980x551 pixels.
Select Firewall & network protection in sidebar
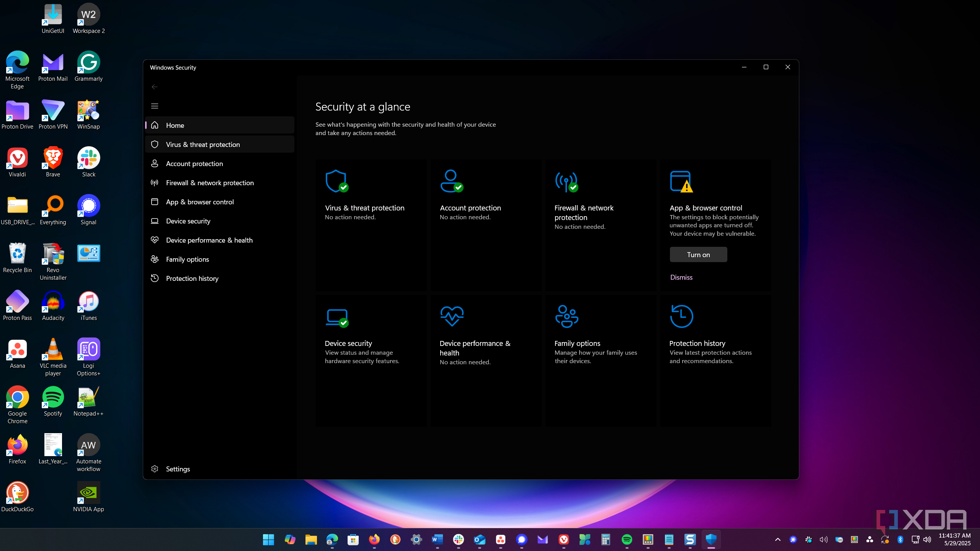coord(210,183)
